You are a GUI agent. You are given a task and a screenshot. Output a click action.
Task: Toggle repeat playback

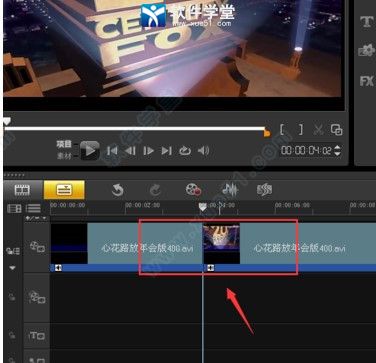[x=185, y=151]
